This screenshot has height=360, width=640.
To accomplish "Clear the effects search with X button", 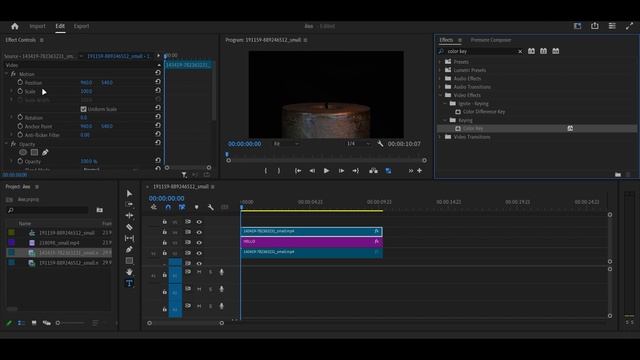I will 520,51.
